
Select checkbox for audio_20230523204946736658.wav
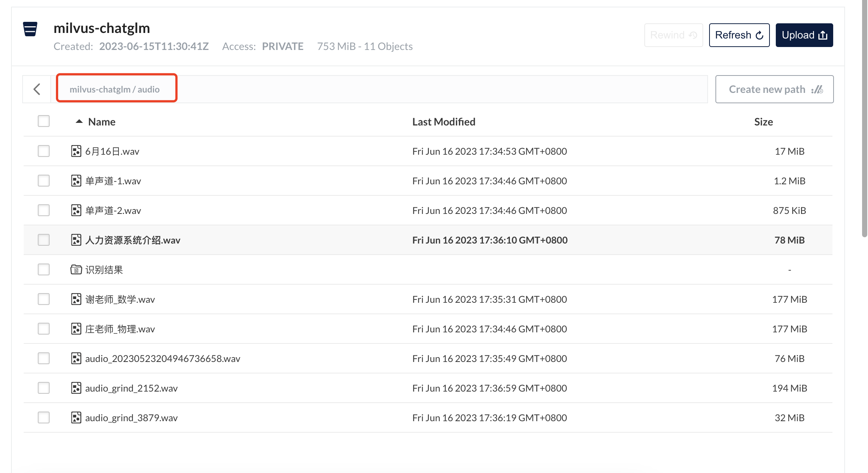[x=44, y=358]
